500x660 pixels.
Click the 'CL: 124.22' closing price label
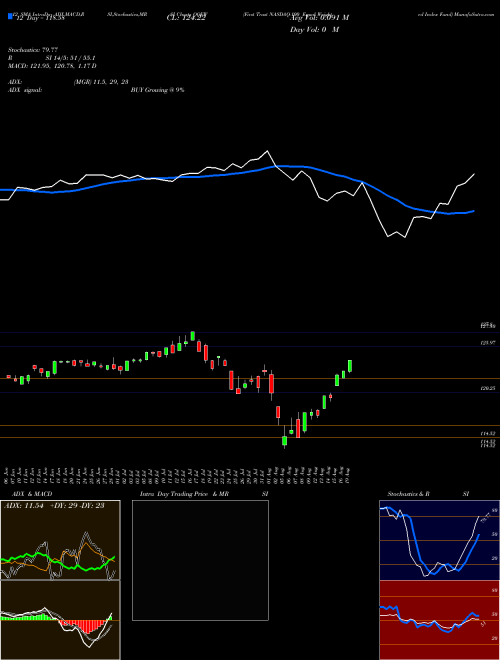coord(186,18)
